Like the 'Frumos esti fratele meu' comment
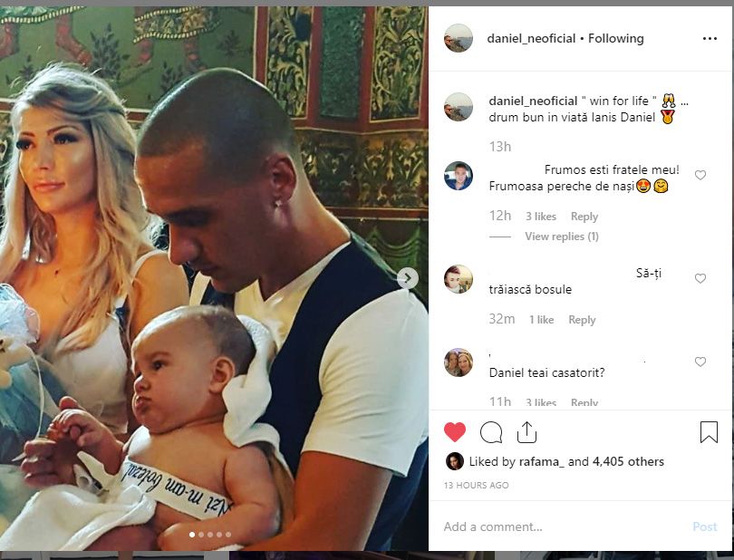734x560 pixels. 700,175
